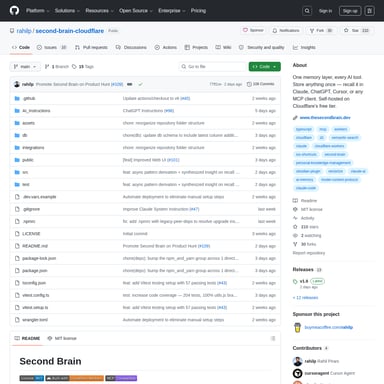
Task: Open the GitHub logo home link
Action: 14,11
